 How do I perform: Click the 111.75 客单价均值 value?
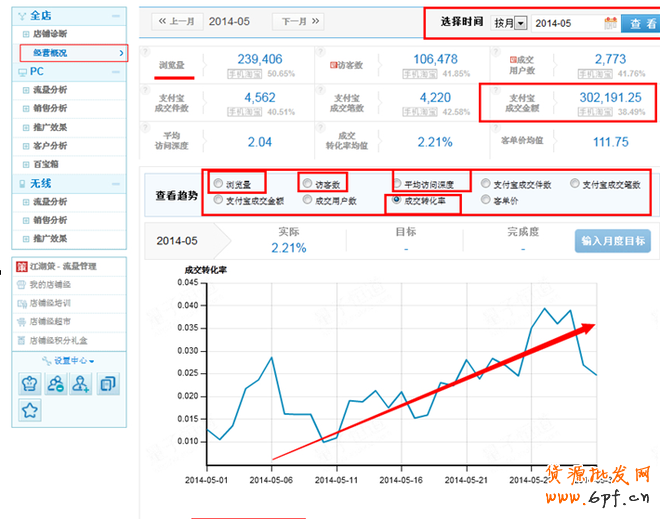(x=610, y=142)
